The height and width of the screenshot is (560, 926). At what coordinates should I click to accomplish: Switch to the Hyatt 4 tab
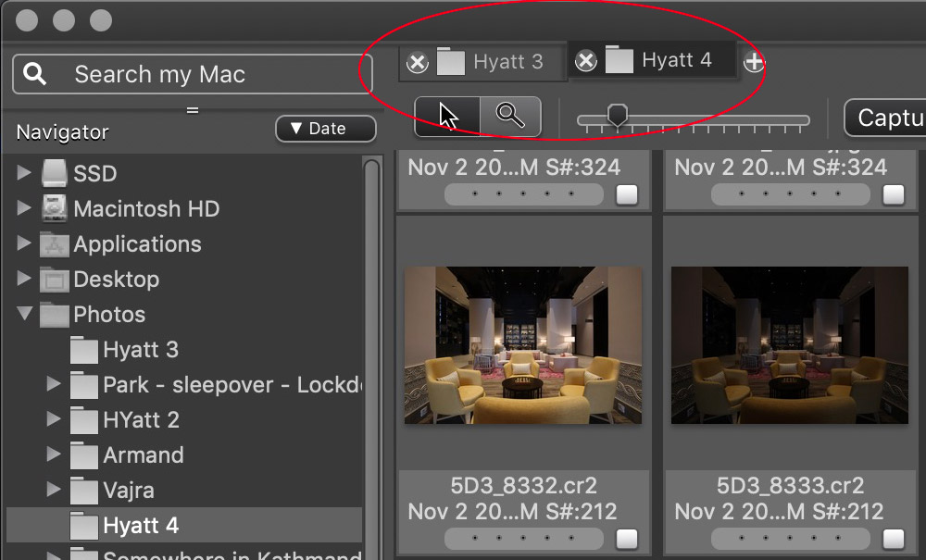coord(675,61)
